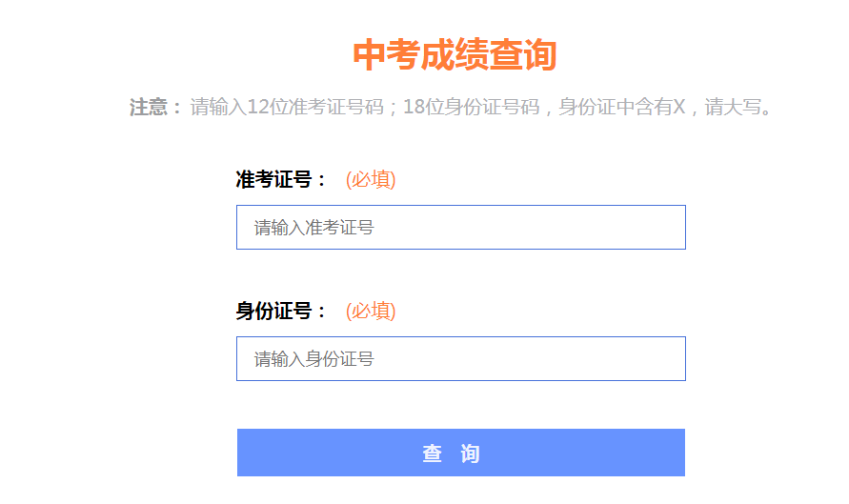The height and width of the screenshot is (504, 849).
Task: Click the placeholder text 请输入准考证号
Action: click(313, 228)
